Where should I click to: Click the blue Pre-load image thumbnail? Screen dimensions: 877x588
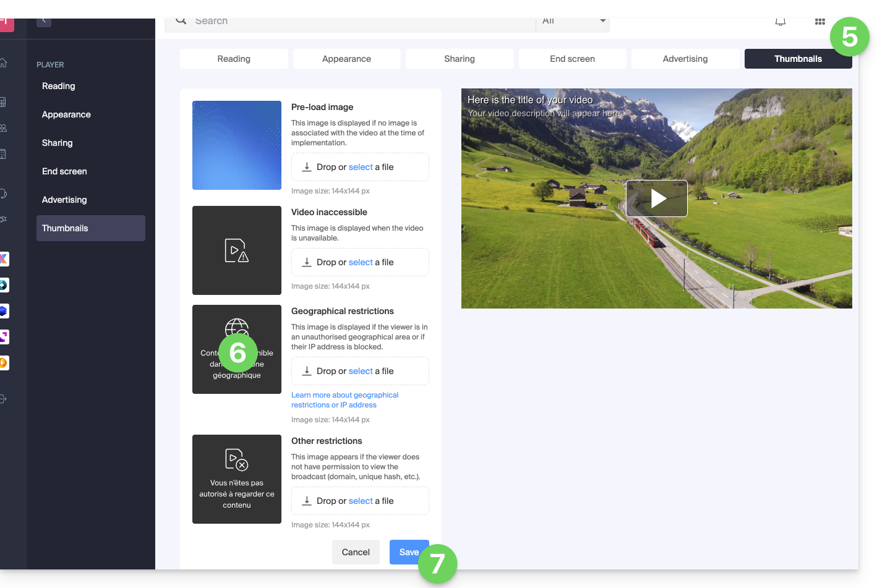click(x=237, y=145)
